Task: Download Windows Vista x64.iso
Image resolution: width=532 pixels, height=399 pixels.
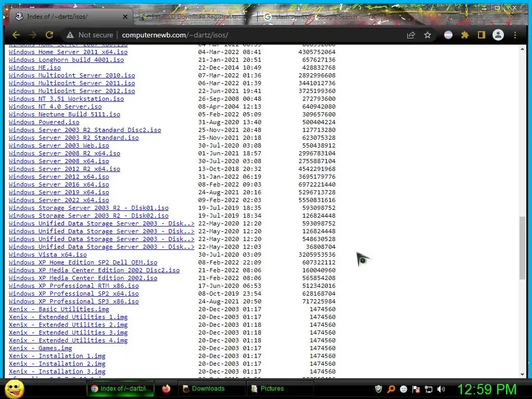Action: click(x=48, y=255)
